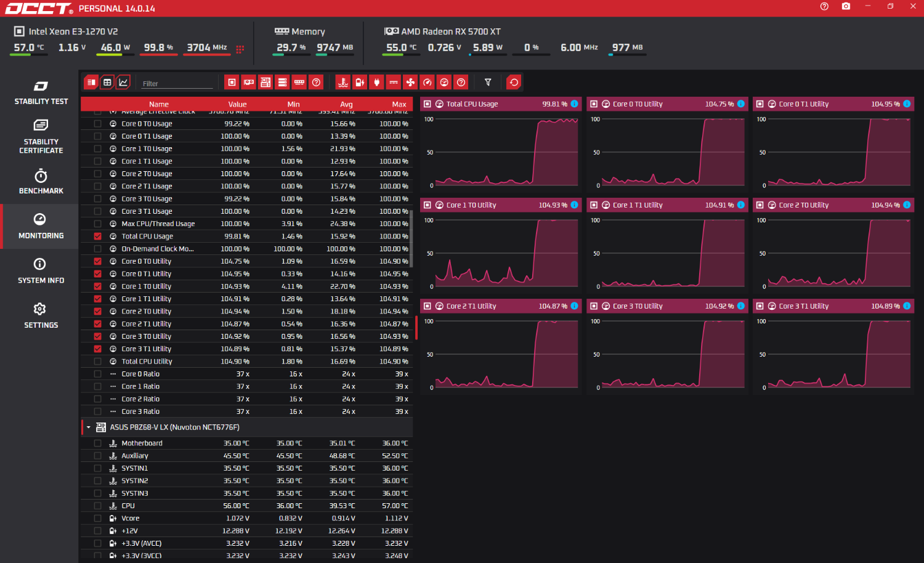Click the fan sensor filter icon
The image size is (924, 563).
[410, 83]
